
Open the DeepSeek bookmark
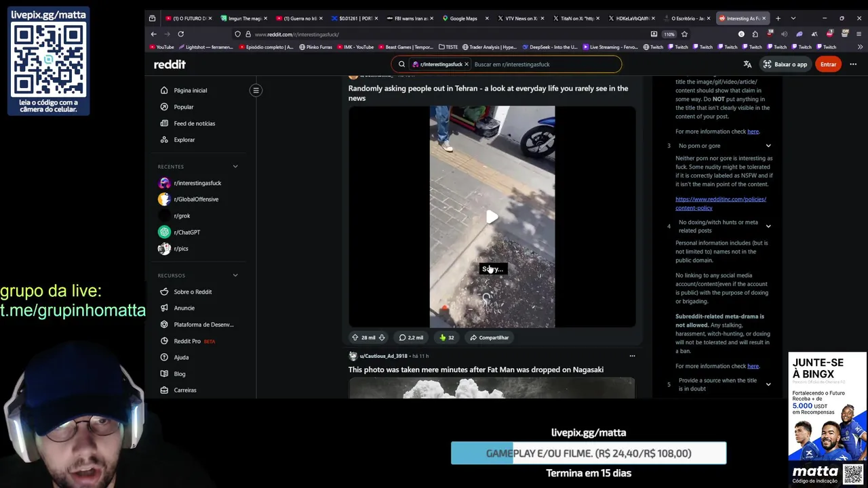[549, 47]
